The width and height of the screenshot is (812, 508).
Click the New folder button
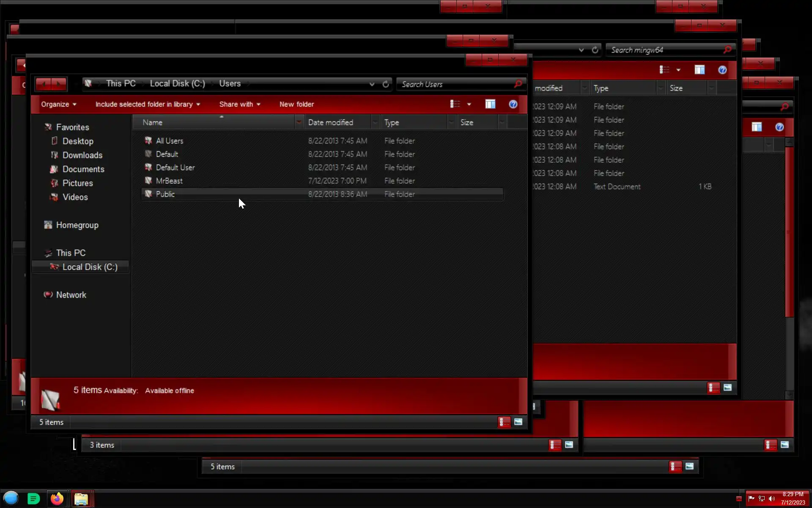296,104
